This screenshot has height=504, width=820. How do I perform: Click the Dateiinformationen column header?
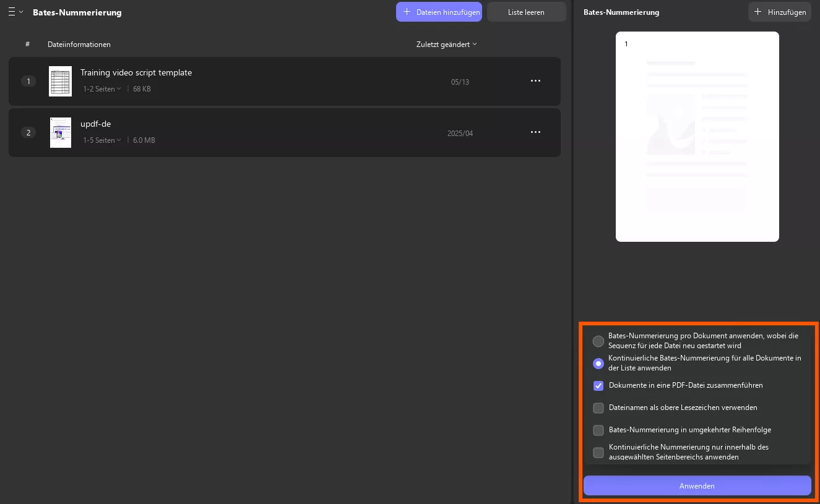tap(79, 44)
